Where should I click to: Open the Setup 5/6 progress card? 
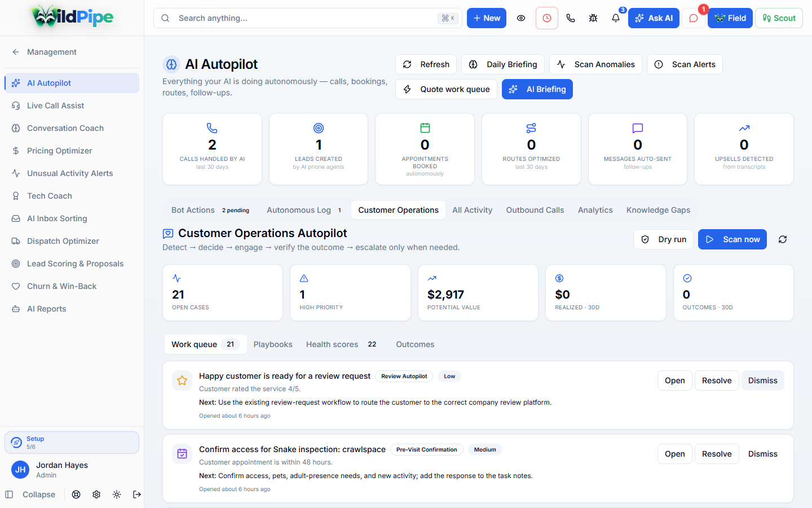point(72,443)
